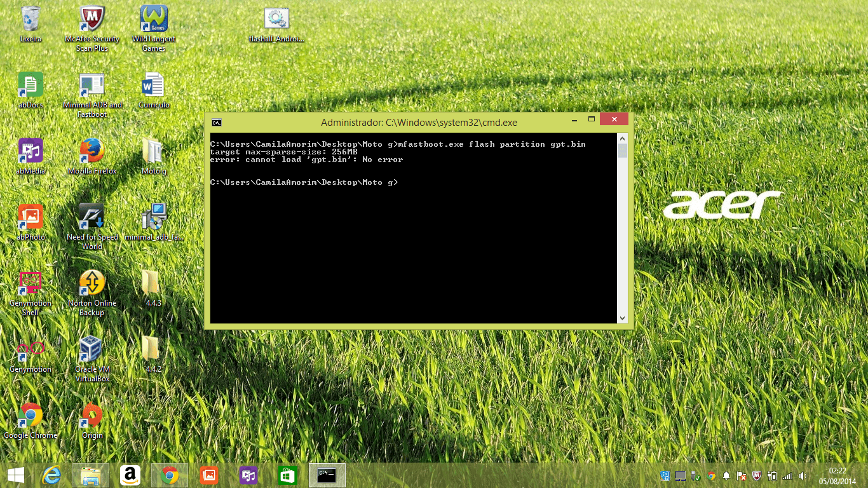Minimize the cmd.exe window
Screen dimensions: 868x488
click(x=575, y=119)
